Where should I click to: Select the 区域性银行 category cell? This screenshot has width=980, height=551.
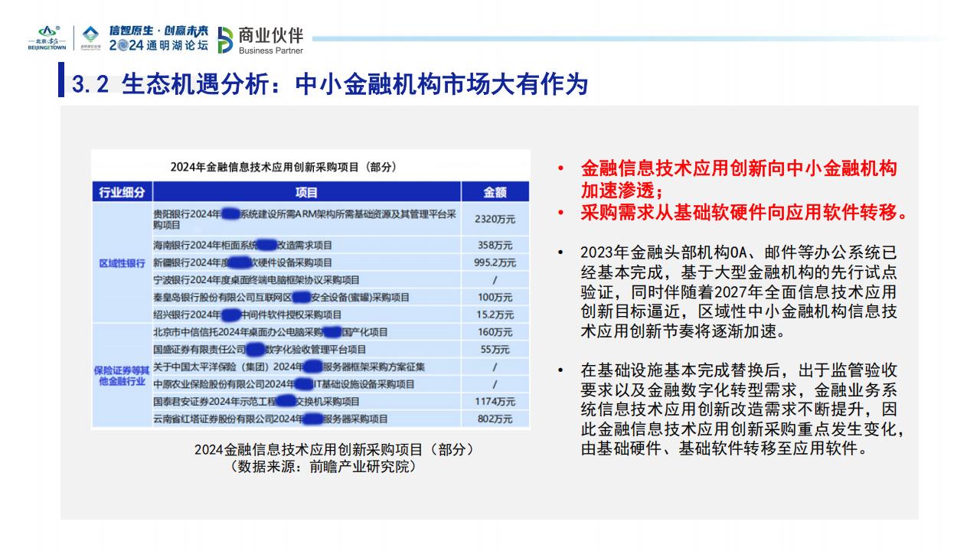[x=122, y=262]
